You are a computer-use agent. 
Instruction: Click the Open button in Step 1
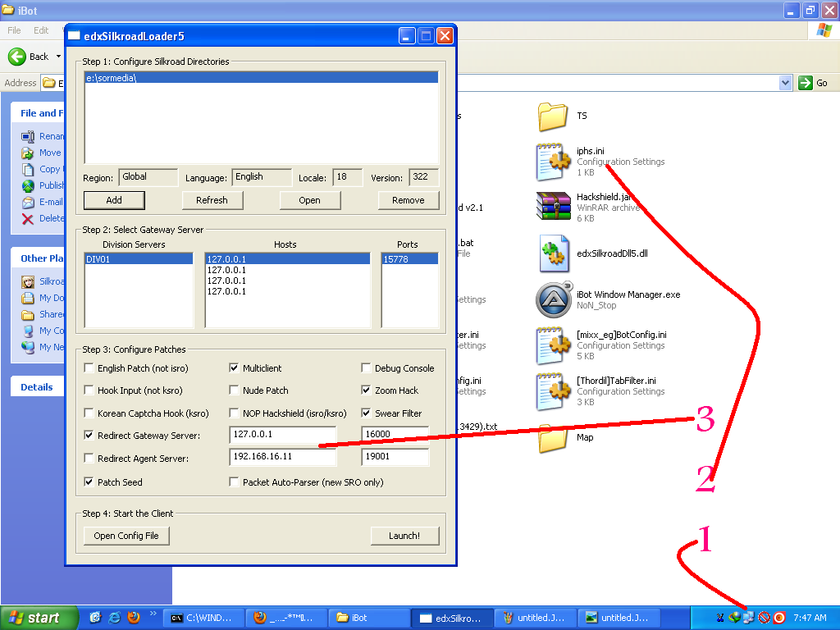(309, 200)
